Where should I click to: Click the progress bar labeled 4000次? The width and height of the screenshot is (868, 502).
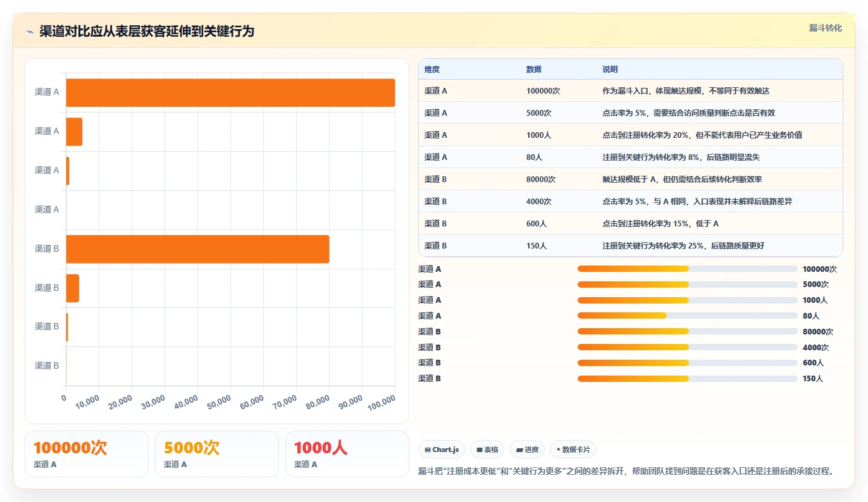687,347
